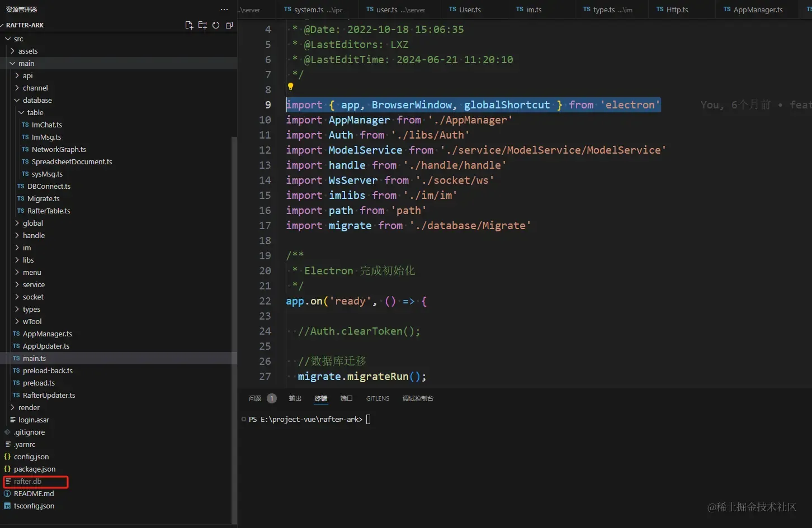Open NetworkGraph.ts in the explorer
Viewport: 812px width, 528px height.
119,149
